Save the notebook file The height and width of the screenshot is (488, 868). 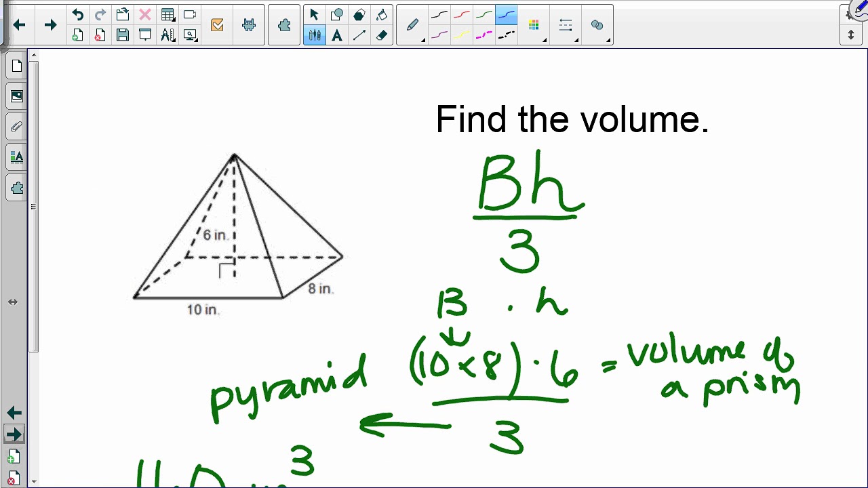(122, 35)
